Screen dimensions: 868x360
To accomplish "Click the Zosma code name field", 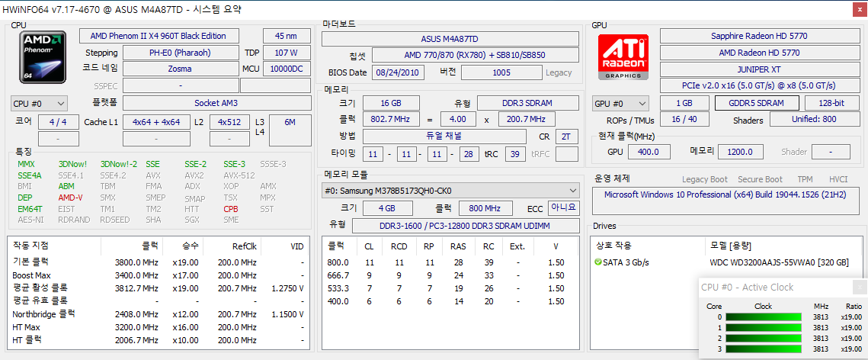I will (180, 69).
